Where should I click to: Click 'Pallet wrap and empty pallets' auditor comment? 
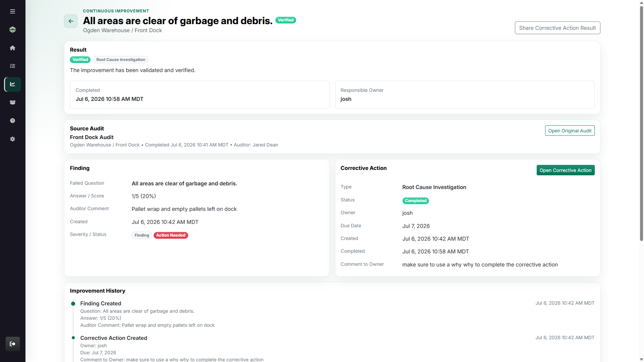pos(184,209)
